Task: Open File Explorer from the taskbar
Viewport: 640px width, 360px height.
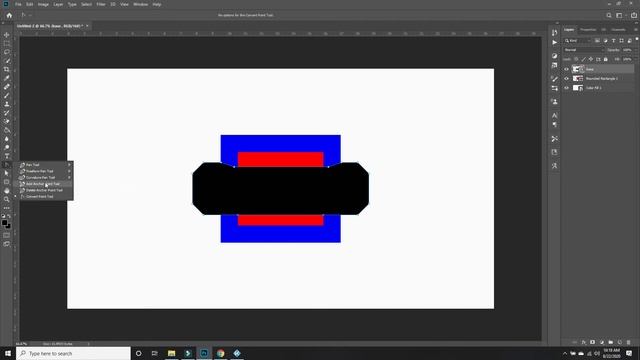Action: tap(171, 353)
